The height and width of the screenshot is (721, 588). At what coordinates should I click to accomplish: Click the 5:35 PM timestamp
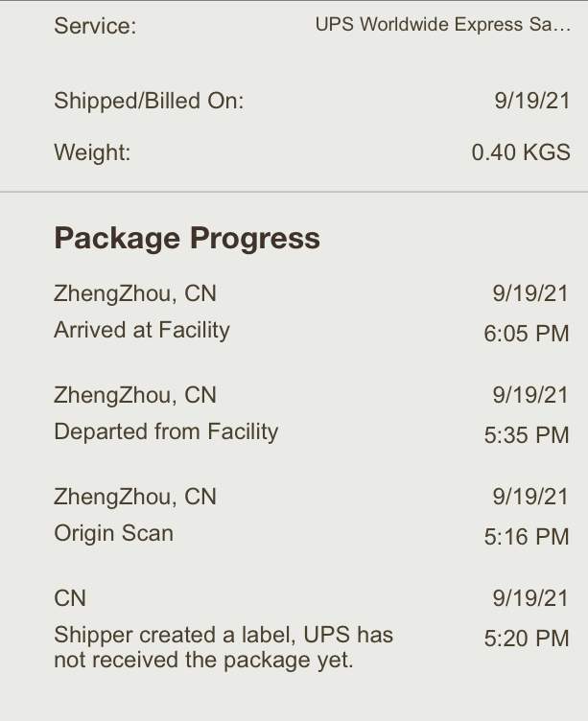527,435
